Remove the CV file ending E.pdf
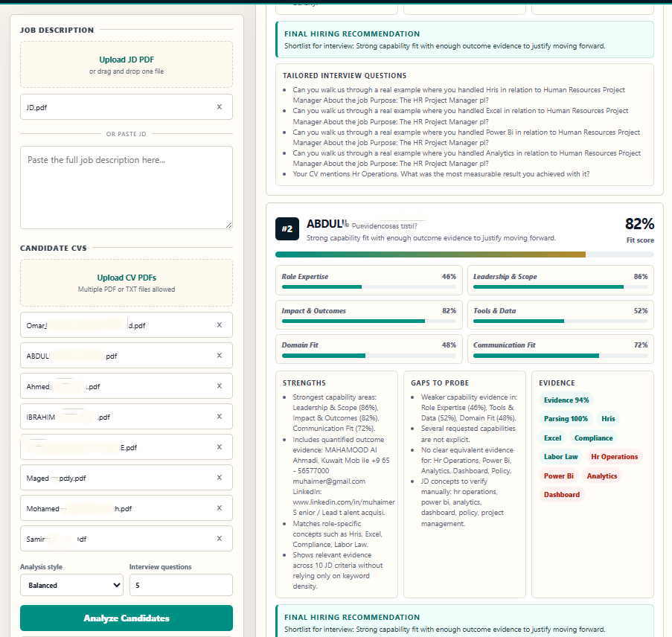 coord(219,446)
